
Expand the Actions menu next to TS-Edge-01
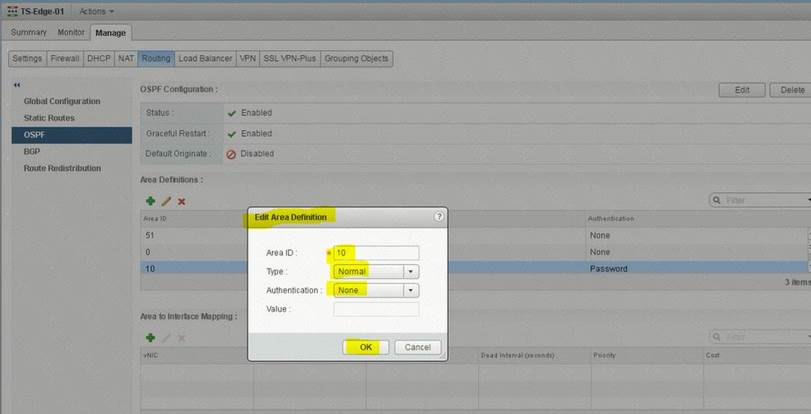coord(95,10)
